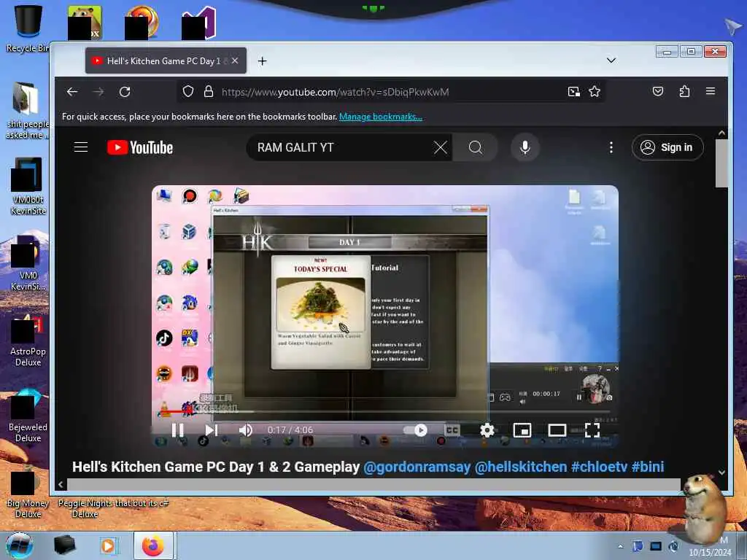Open the @gordonramsay mention link

(417, 467)
